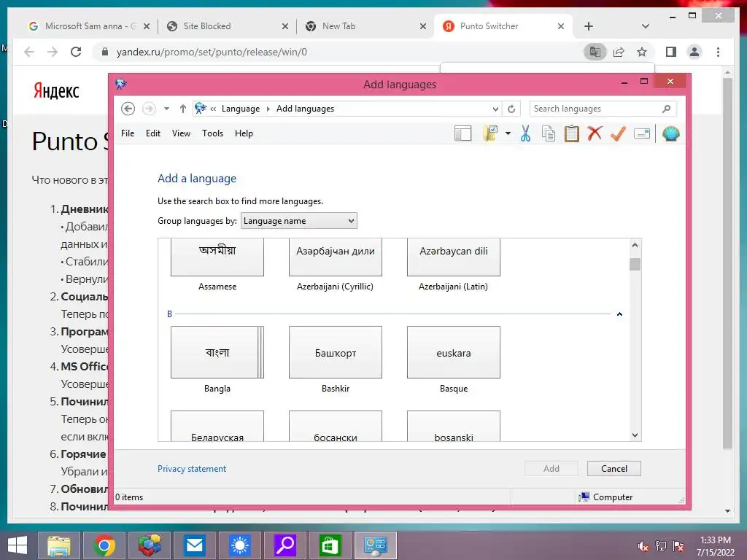This screenshot has height=560, width=747.
Task: Open Windows Store from taskbar
Action: [330, 545]
